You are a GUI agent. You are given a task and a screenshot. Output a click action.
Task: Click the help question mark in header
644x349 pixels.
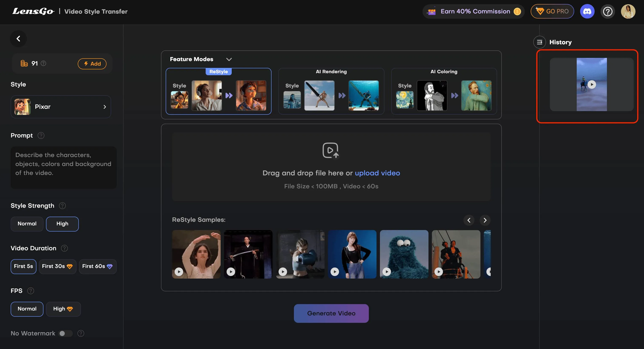(x=608, y=11)
